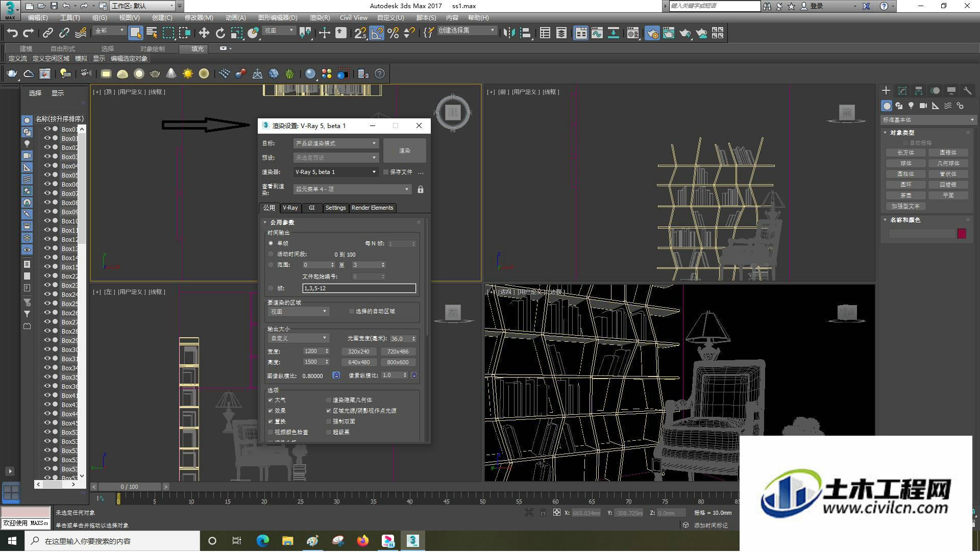Click the Undo arrow in main toolbar
Image resolution: width=980 pixels, height=552 pixels.
coord(12,33)
